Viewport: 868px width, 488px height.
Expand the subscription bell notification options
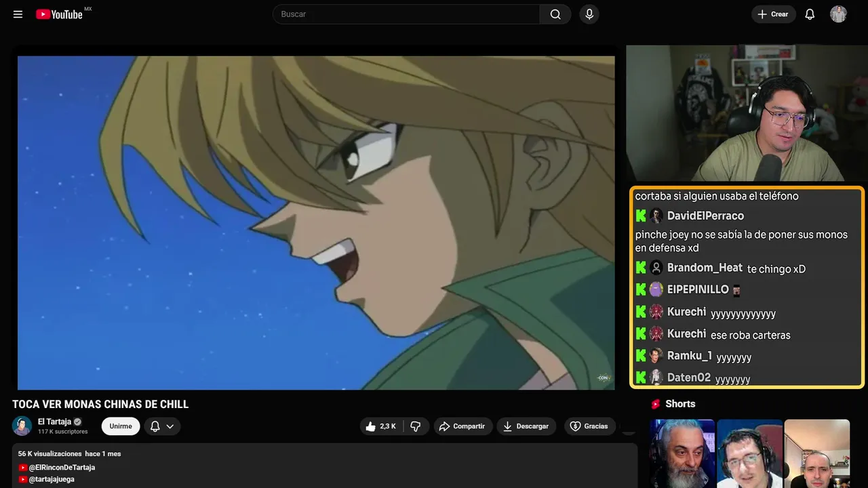tap(162, 426)
